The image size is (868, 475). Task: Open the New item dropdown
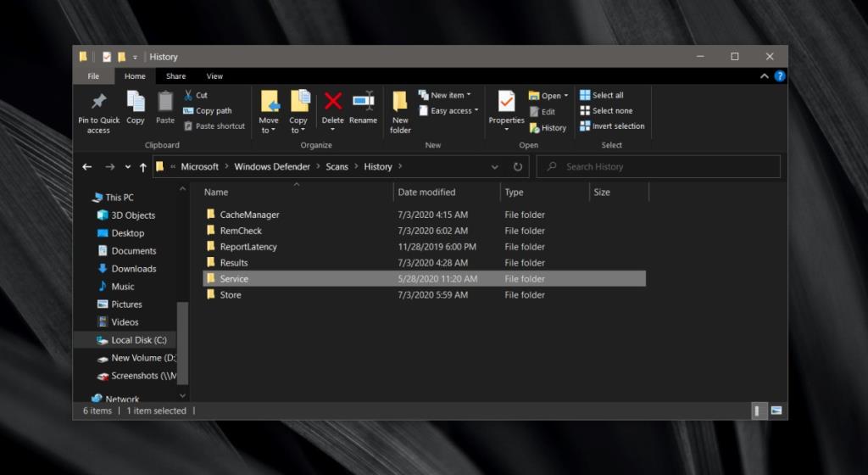pos(444,95)
